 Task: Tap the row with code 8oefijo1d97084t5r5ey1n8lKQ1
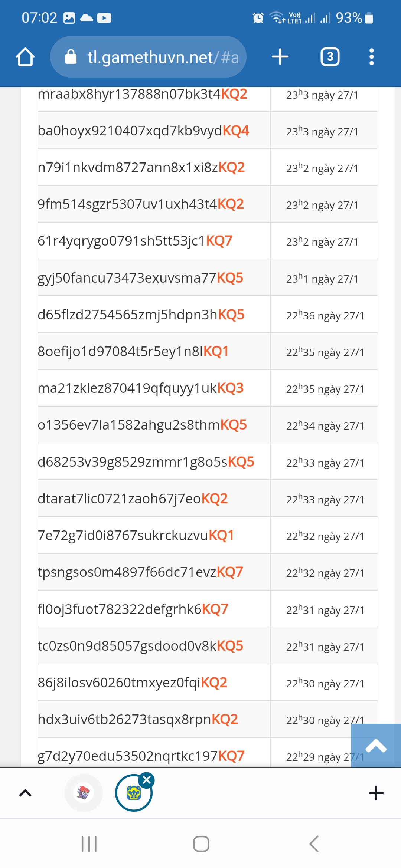point(133,351)
